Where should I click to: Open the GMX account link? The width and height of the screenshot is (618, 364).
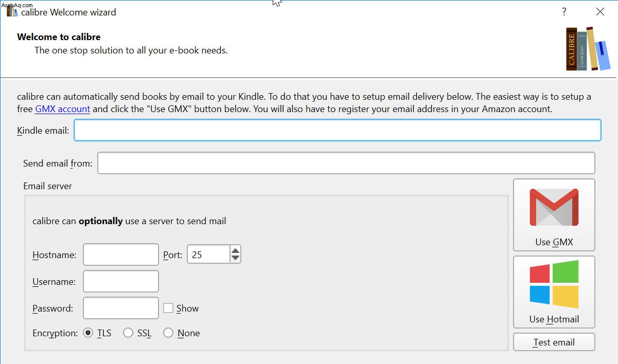point(62,109)
